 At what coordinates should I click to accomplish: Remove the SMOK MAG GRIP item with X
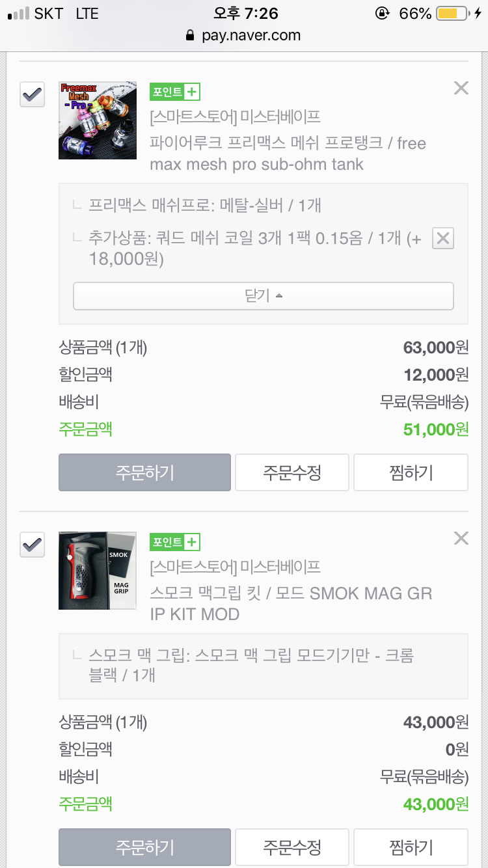pyautogui.click(x=461, y=538)
